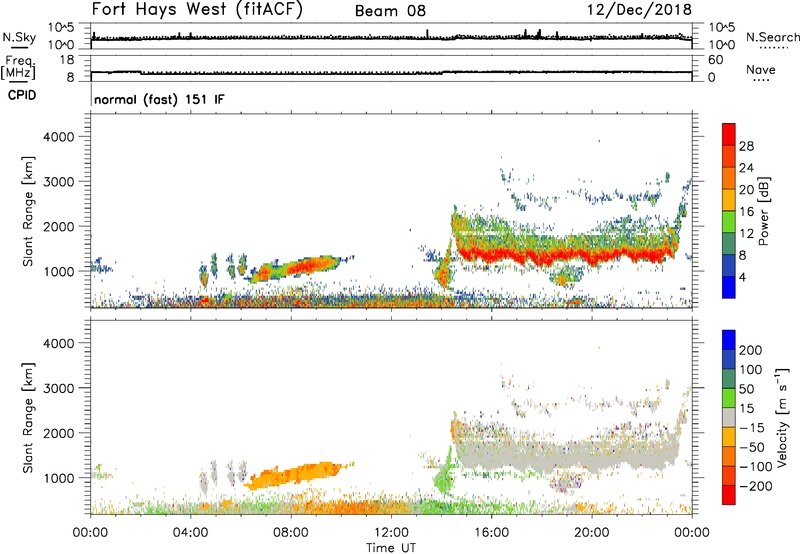Viewport: 800px width, 554px height.
Task: Click the "04:00" time axis label
Action: click(191, 533)
